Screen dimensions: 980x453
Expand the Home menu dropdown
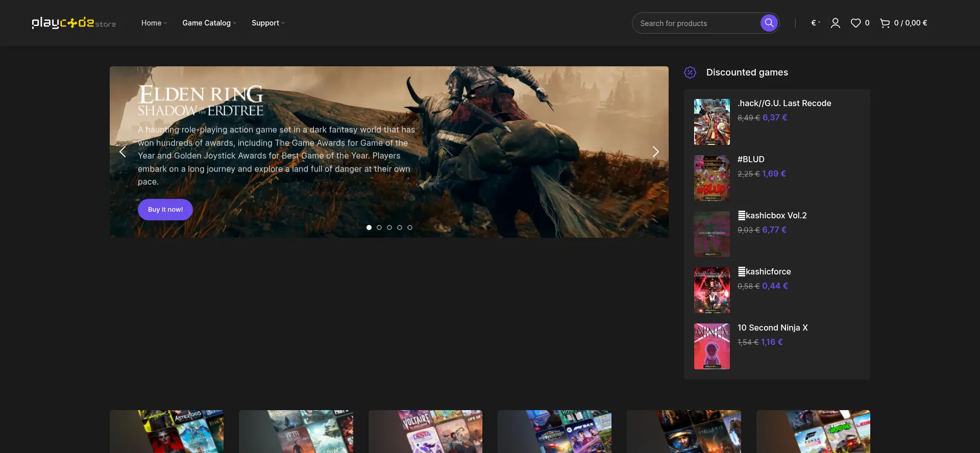[154, 23]
